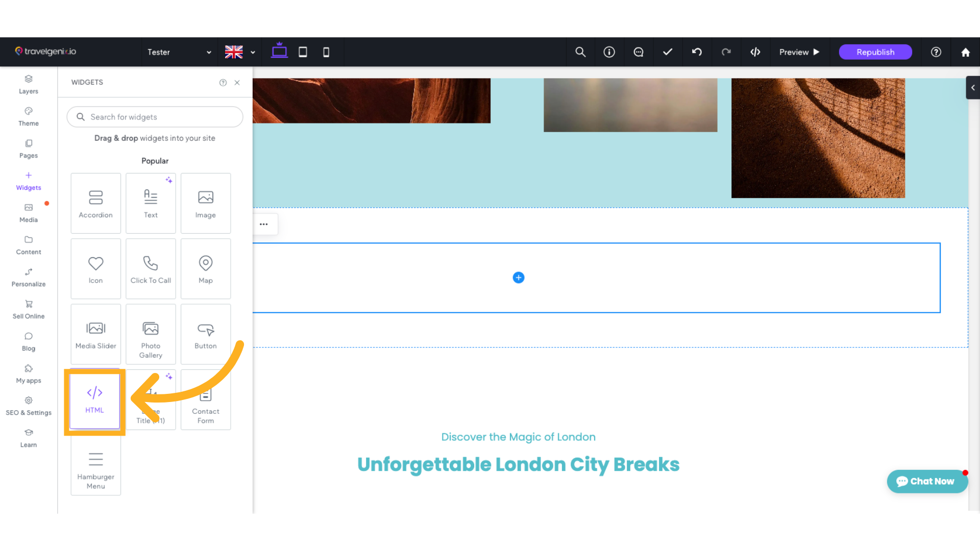The image size is (980, 551).
Task: Open the Tester page dropdown
Action: click(x=179, y=52)
